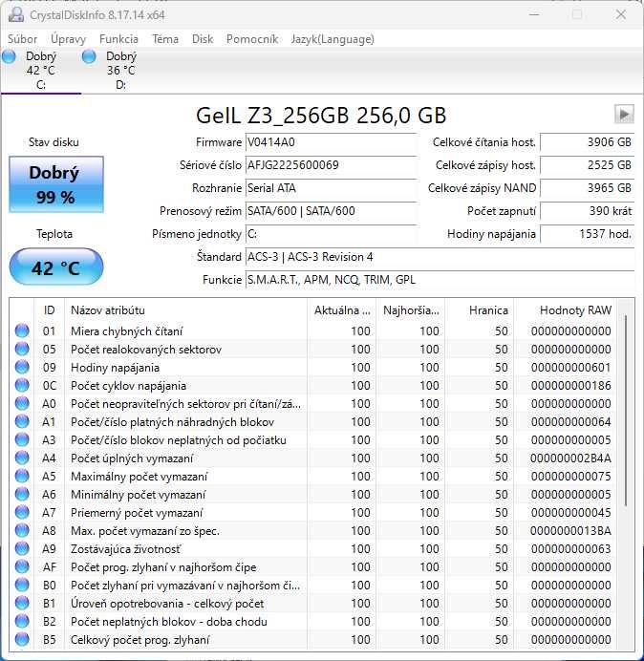Select drive C: tab with 42 °C
The image size is (644, 661).
pos(40,71)
